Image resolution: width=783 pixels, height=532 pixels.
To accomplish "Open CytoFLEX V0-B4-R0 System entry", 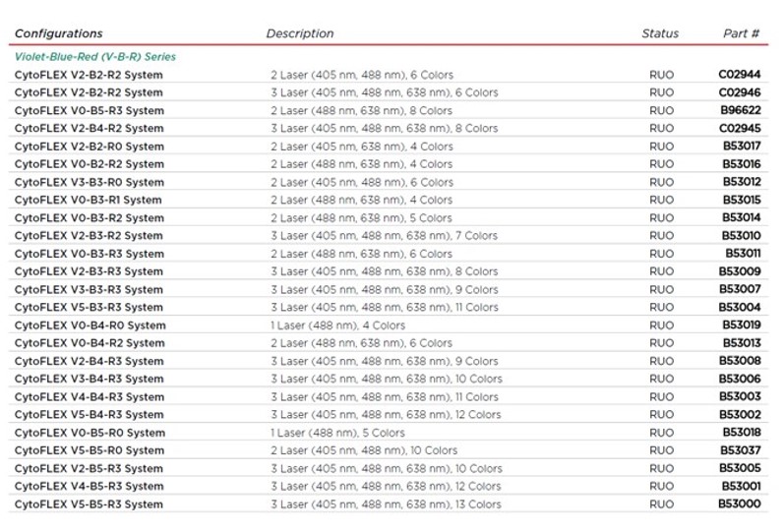I will pyautogui.click(x=90, y=325).
